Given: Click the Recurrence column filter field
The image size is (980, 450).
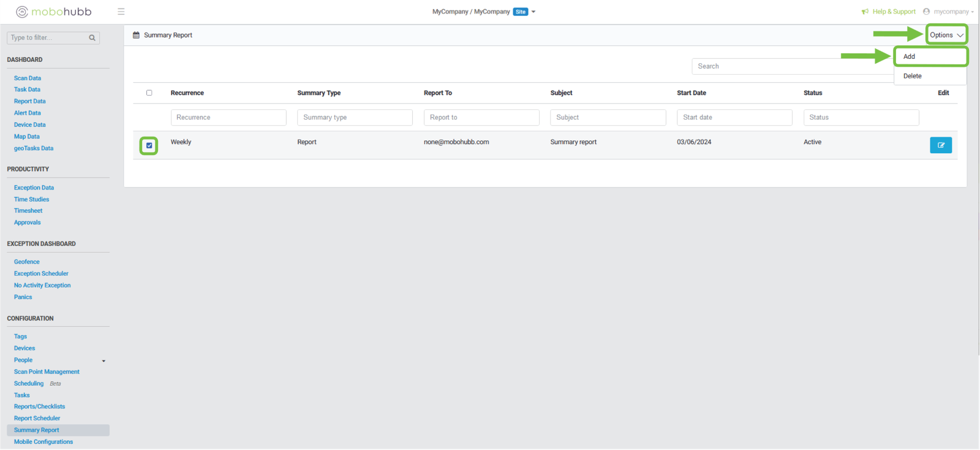Looking at the screenshot, I should (x=228, y=117).
